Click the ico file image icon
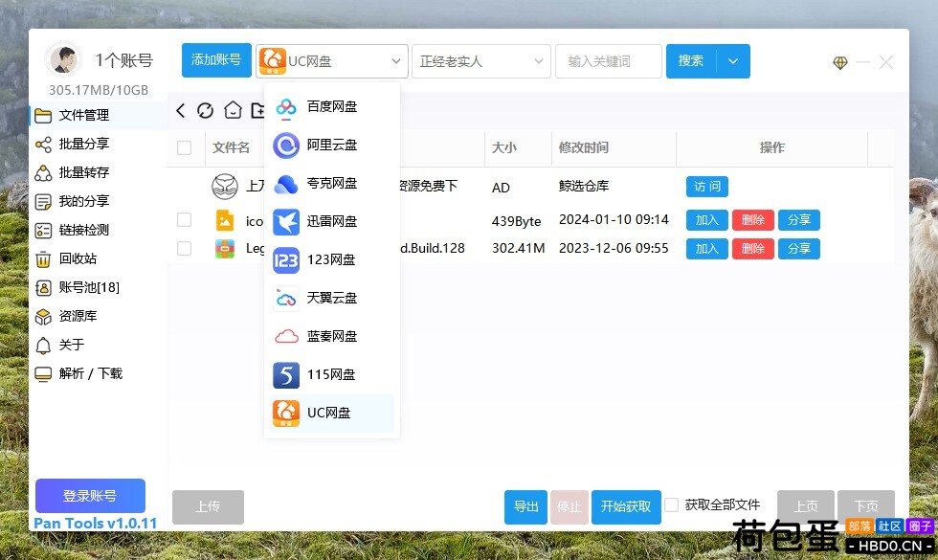This screenshot has height=560, width=938. tap(225, 220)
